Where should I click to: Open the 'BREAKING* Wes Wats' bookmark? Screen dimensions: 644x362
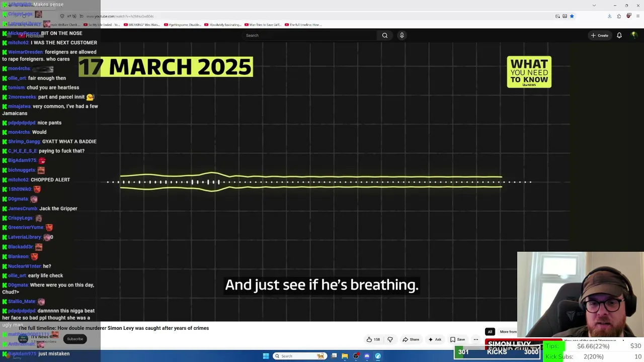coord(142,25)
